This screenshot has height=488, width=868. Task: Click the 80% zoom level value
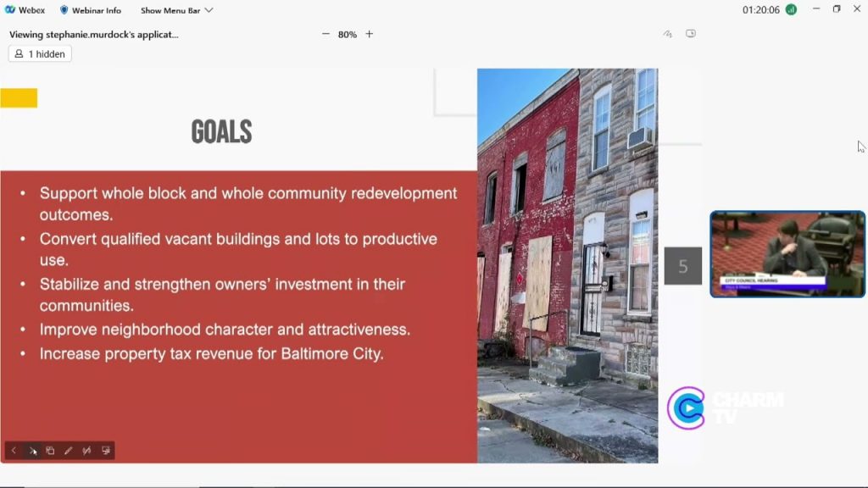click(x=347, y=34)
